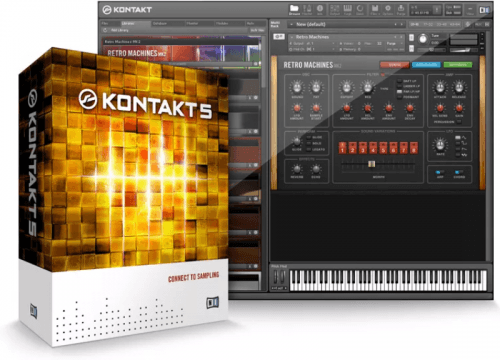Toggle the Chord switch
This screenshot has width=500, height=360.
coord(459,172)
